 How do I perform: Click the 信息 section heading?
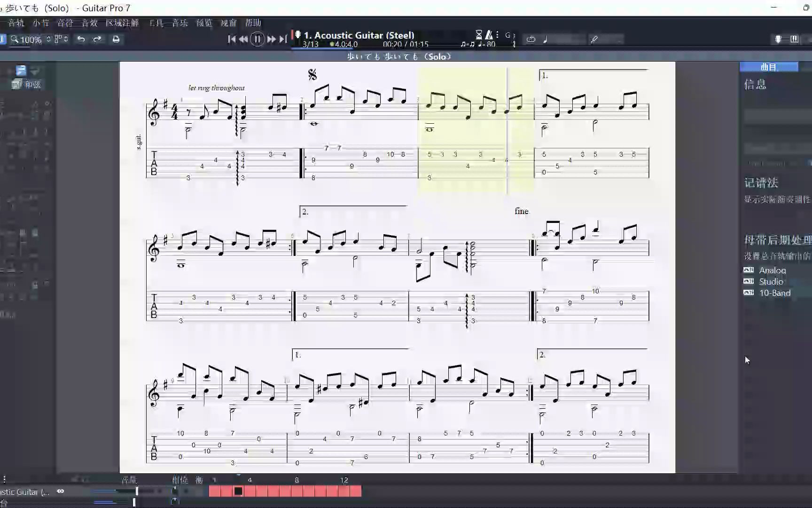pyautogui.click(x=755, y=85)
